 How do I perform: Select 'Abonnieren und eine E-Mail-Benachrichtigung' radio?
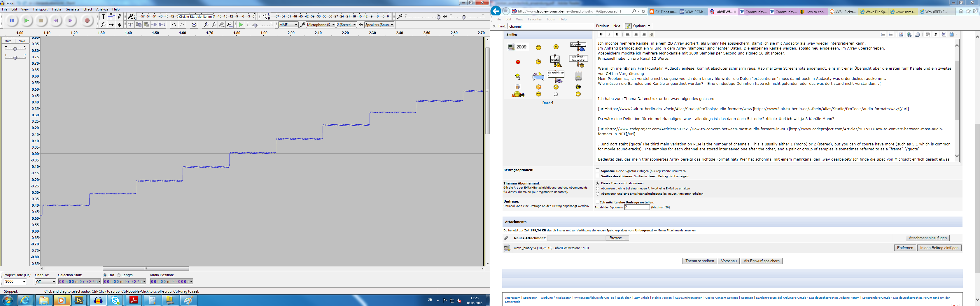(x=598, y=194)
